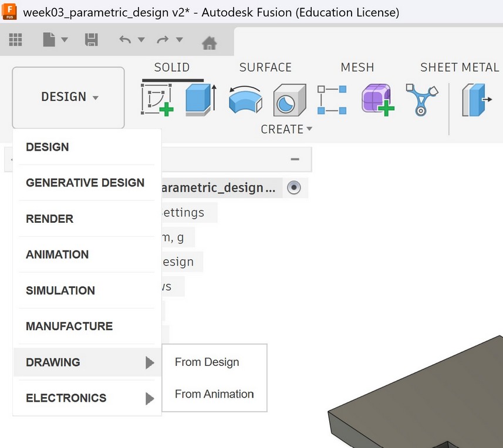Image resolution: width=503 pixels, height=448 pixels.
Task: Open the redo history dropdown arrow
Action: click(180, 40)
